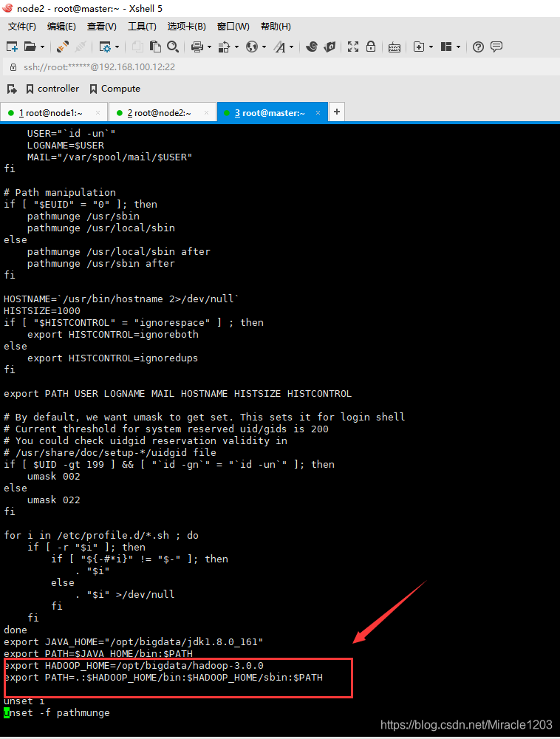Click the 'export JAVA_HOME' line in terminal
Viewport: 560px width, 739px height.
[x=133, y=642]
